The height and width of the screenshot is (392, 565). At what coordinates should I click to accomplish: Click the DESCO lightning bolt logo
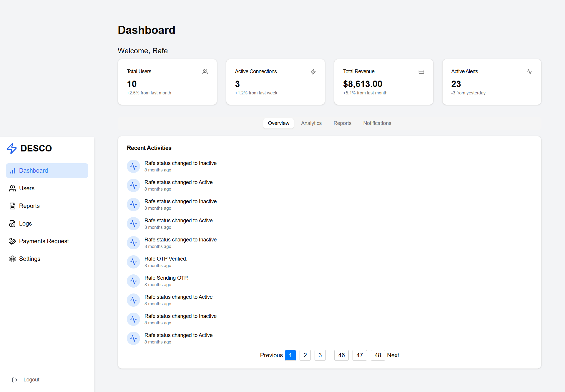12,149
